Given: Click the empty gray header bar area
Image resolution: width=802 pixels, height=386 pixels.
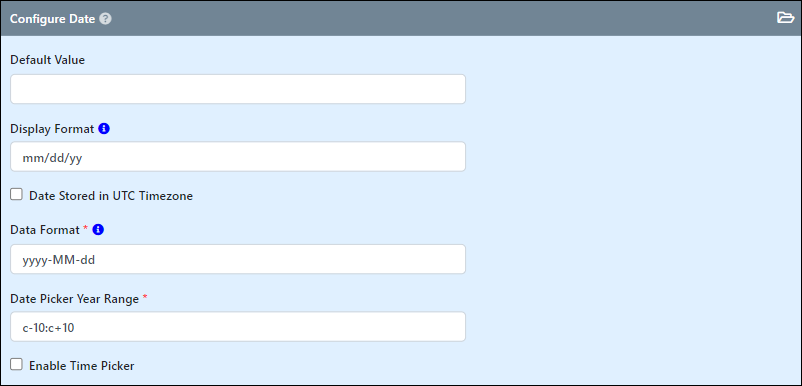Looking at the screenshot, I should pyautogui.click(x=440, y=18).
